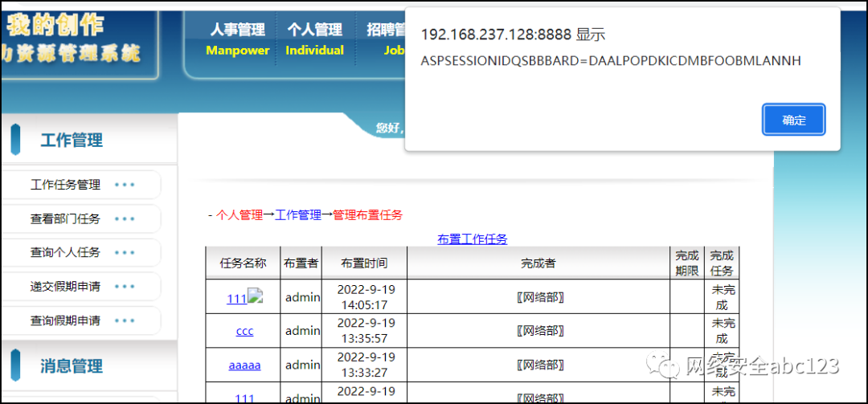Open the task named ccc

[x=244, y=331]
